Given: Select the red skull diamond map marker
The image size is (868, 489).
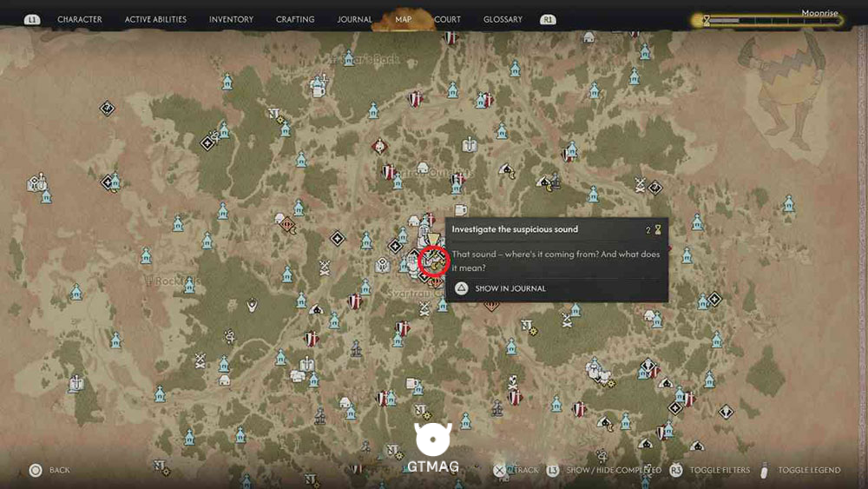Looking at the screenshot, I should pos(379,147).
